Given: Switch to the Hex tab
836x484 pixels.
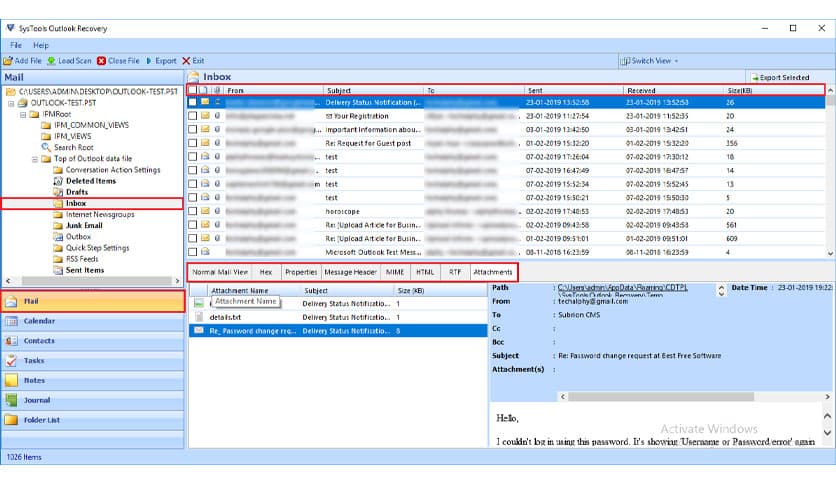Looking at the screenshot, I should pos(266,272).
